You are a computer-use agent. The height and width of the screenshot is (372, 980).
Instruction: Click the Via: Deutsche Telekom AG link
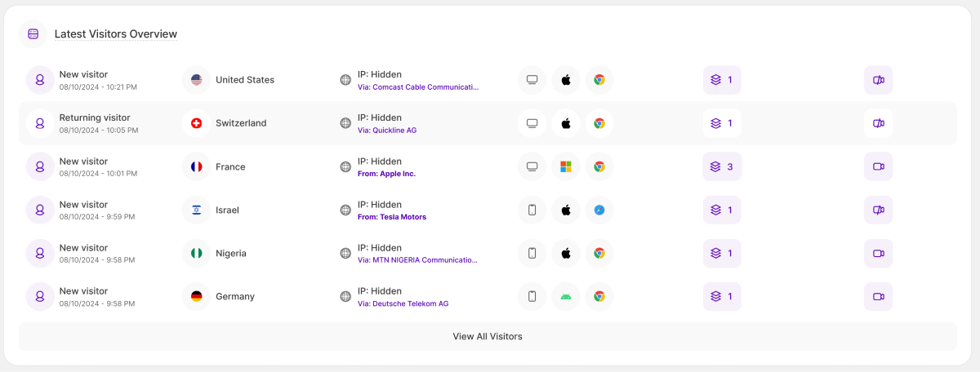(403, 303)
